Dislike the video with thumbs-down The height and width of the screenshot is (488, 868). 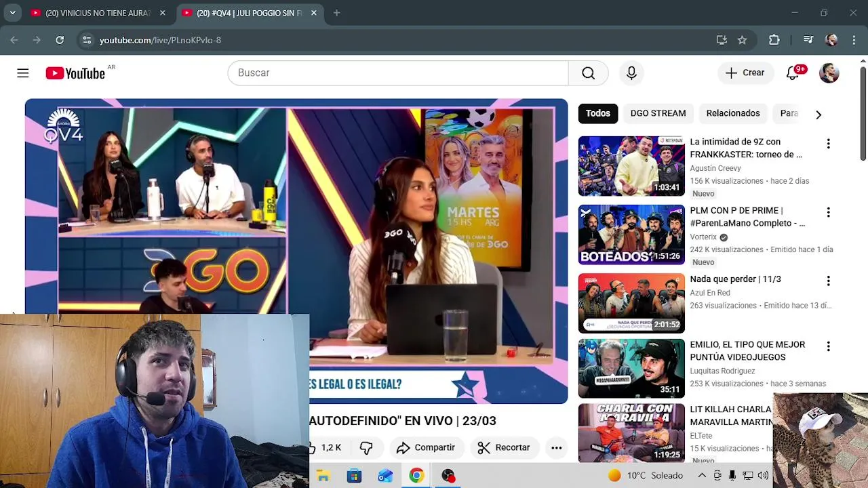[366, 447]
